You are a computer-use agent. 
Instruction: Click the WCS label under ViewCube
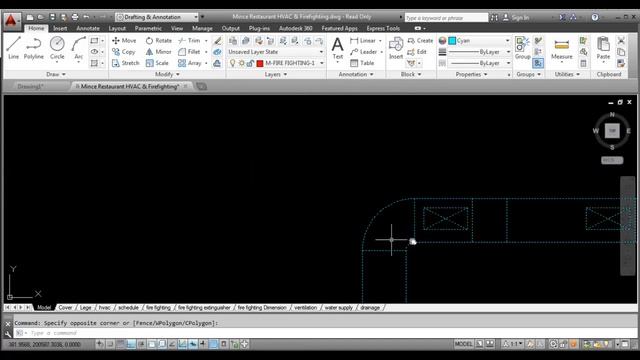[x=612, y=160]
